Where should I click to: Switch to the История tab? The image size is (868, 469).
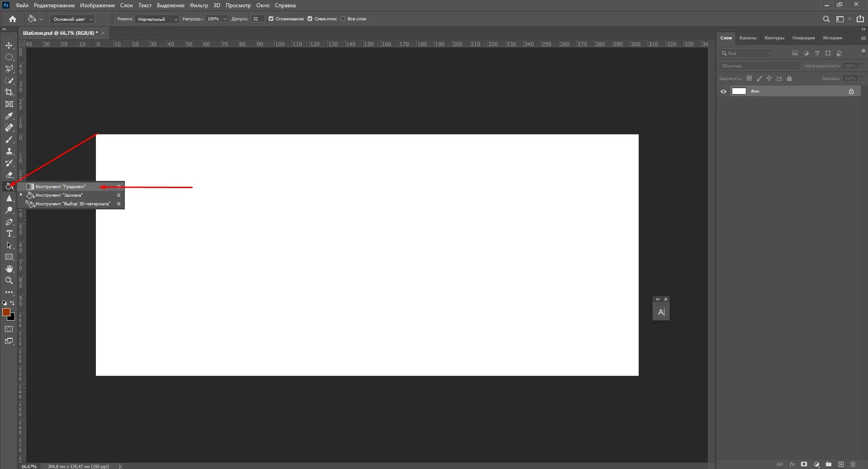pyautogui.click(x=832, y=38)
